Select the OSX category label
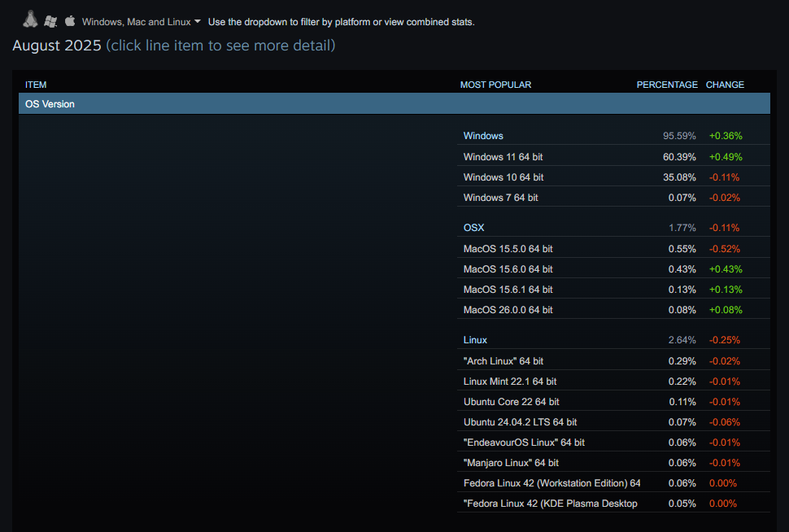This screenshot has height=532, width=789. point(473,228)
